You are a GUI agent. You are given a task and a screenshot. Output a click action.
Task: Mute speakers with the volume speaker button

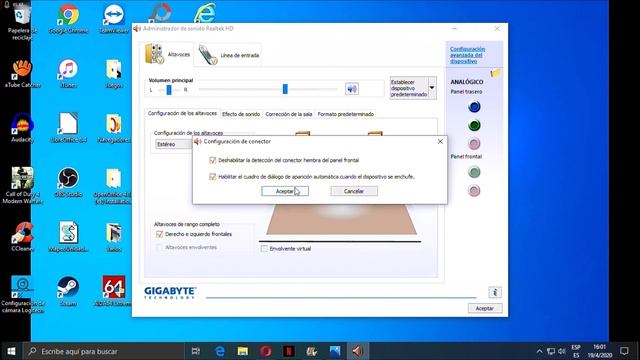click(x=351, y=89)
